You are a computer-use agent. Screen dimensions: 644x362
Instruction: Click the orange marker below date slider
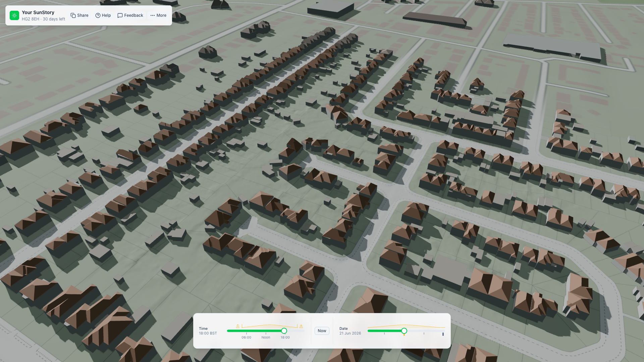pos(404,335)
